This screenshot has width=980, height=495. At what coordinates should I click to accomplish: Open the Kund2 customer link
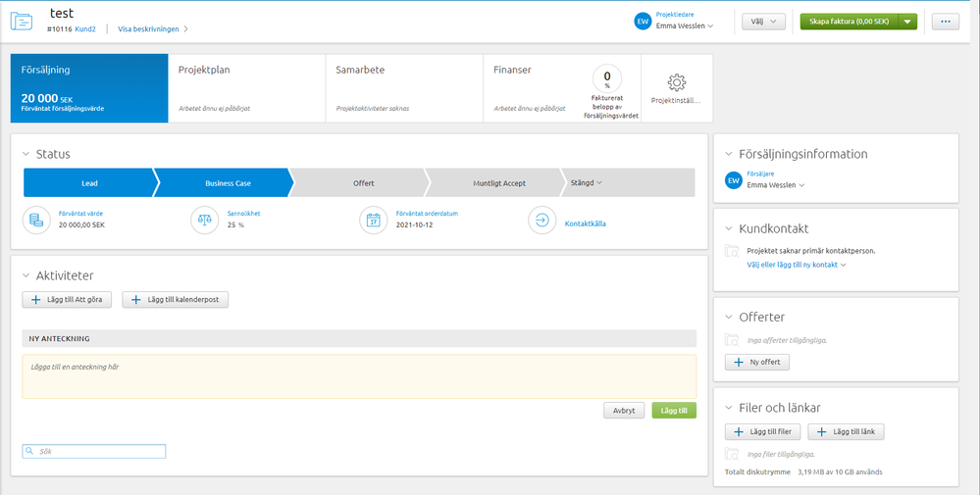point(85,29)
